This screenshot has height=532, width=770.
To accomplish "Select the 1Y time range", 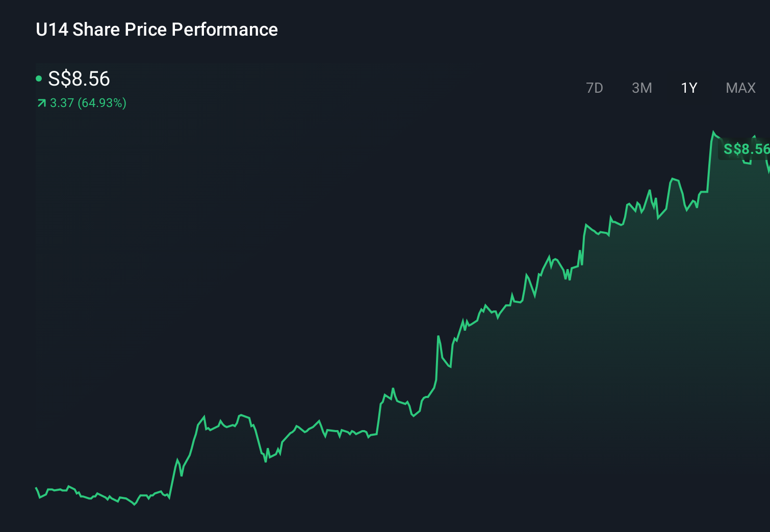I will pos(689,88).
